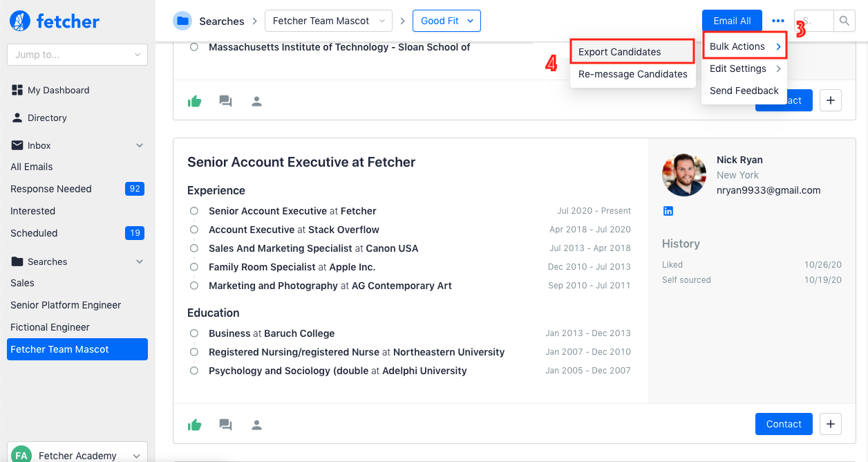This screenshot has height=462, width=868.
Task: Click Senior Account Executive at Fetcher heading
Action: click(301, 163)
